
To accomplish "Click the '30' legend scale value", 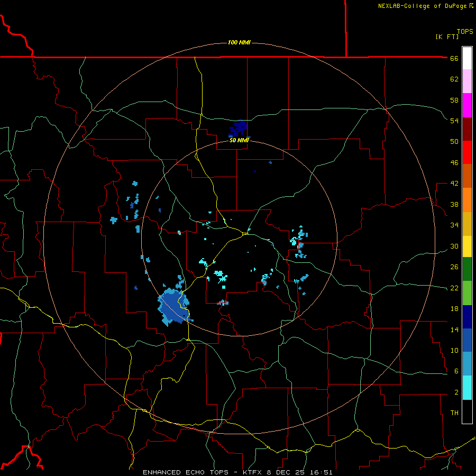I will (454, 246).
